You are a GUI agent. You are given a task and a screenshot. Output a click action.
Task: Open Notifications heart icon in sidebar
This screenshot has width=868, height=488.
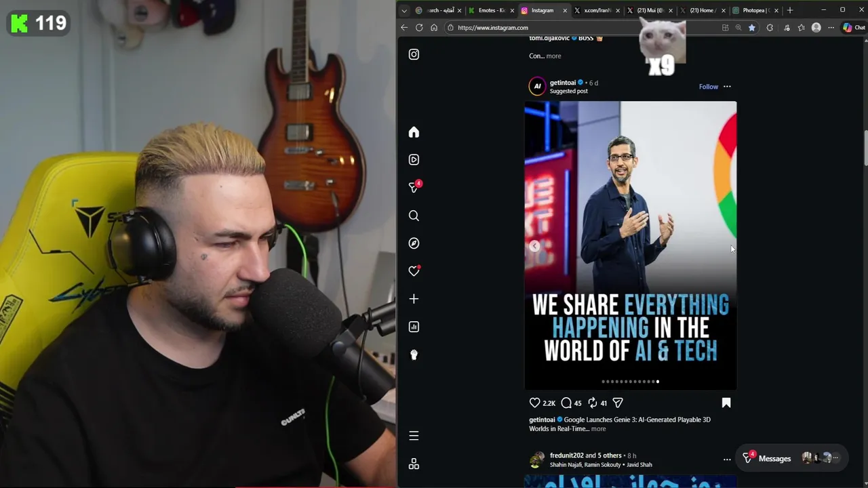(x=414, y=271)
